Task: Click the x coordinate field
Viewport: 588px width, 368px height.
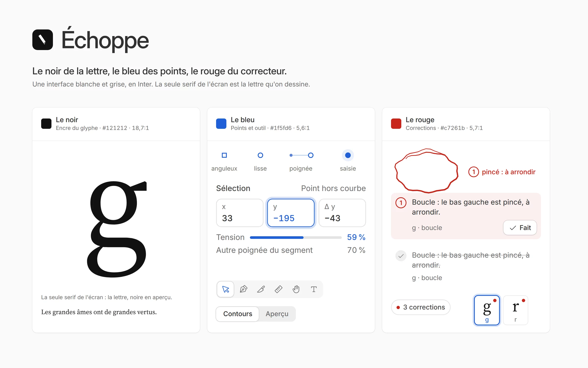Action: [240, 213]
